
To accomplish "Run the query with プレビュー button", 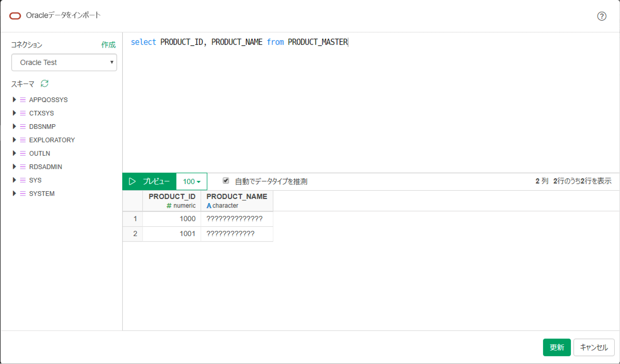I will (149, 182).
